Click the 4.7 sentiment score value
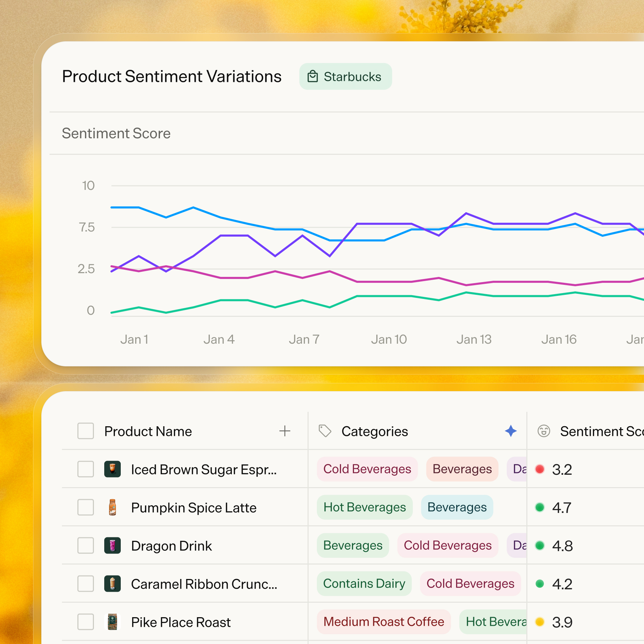The height and width of the screenshot is (644, 644). pos(562,508)
